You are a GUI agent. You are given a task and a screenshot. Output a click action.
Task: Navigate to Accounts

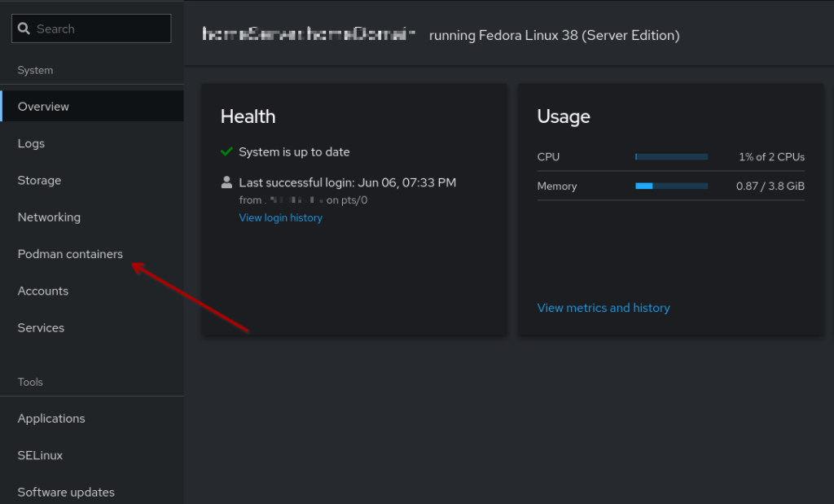[43, 291]
